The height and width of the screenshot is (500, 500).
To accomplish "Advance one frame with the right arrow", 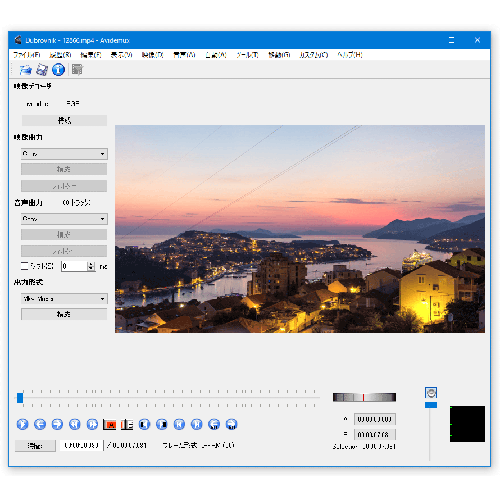I will (x=57, y=424).
